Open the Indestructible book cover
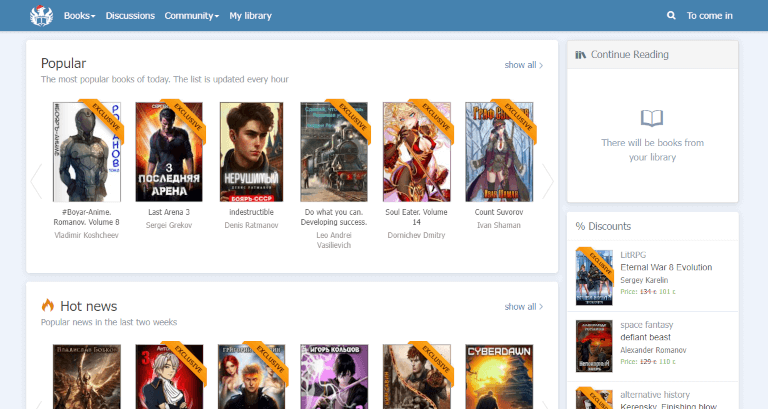 point(251,152)
